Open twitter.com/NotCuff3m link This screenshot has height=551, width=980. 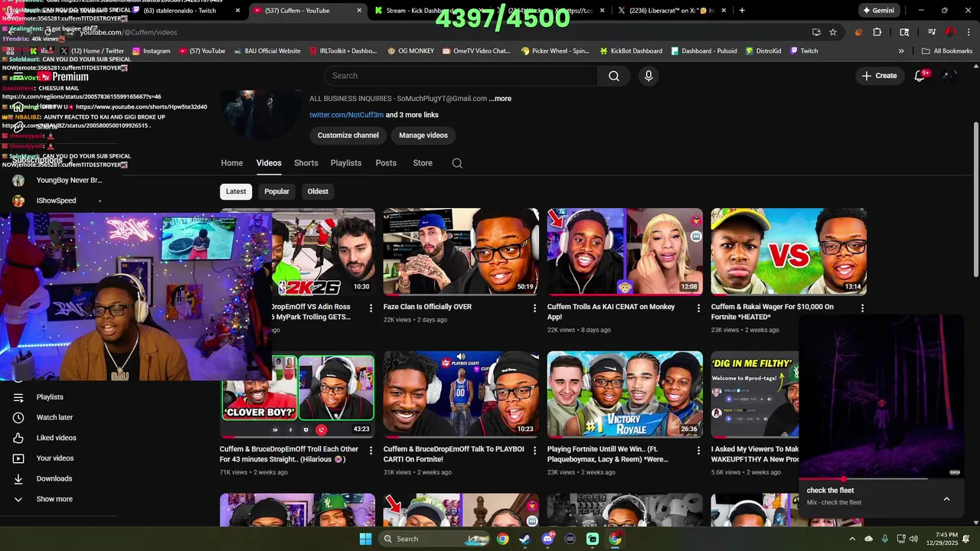click(345, 115)
